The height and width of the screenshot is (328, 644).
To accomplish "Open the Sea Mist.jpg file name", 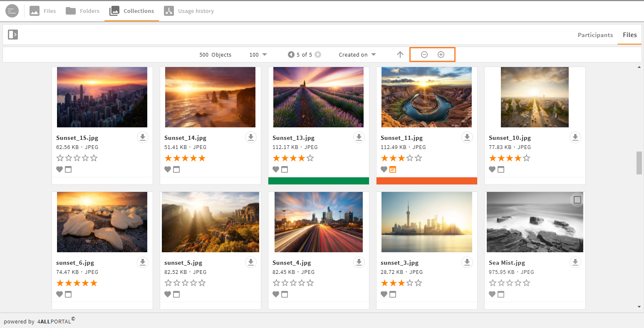I will click(507, 263).
